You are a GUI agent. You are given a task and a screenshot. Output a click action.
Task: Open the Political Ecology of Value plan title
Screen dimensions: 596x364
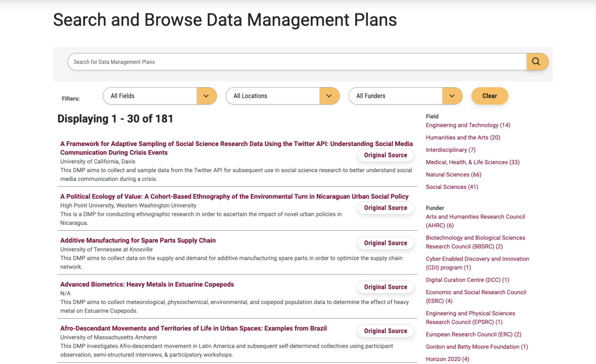point(234,197)
